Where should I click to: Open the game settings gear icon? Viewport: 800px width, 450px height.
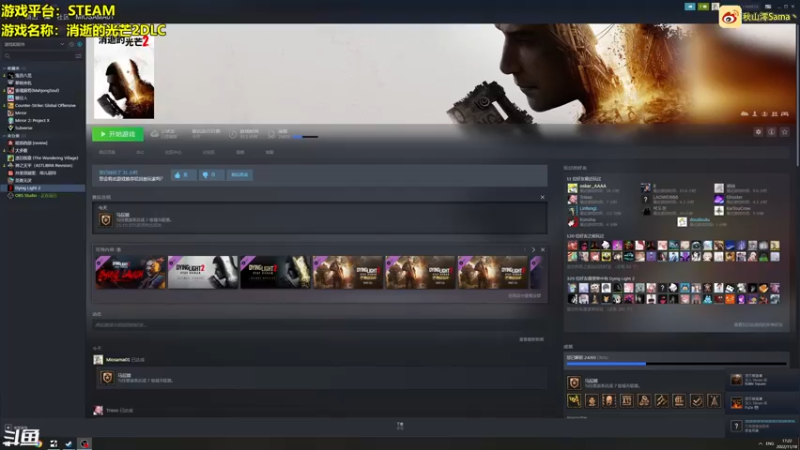758,132
